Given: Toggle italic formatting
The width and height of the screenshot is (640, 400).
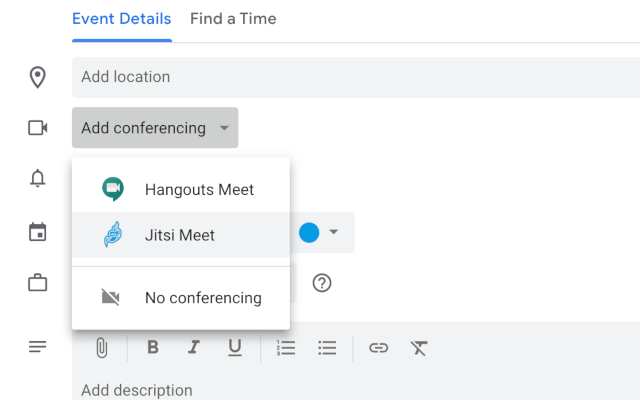Looking at the screenshot, I should 194,347.
